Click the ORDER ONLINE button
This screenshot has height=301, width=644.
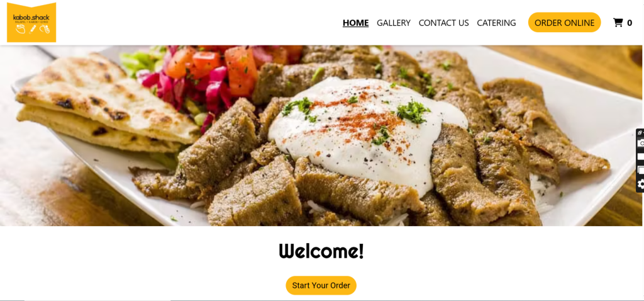click(564, 22)
